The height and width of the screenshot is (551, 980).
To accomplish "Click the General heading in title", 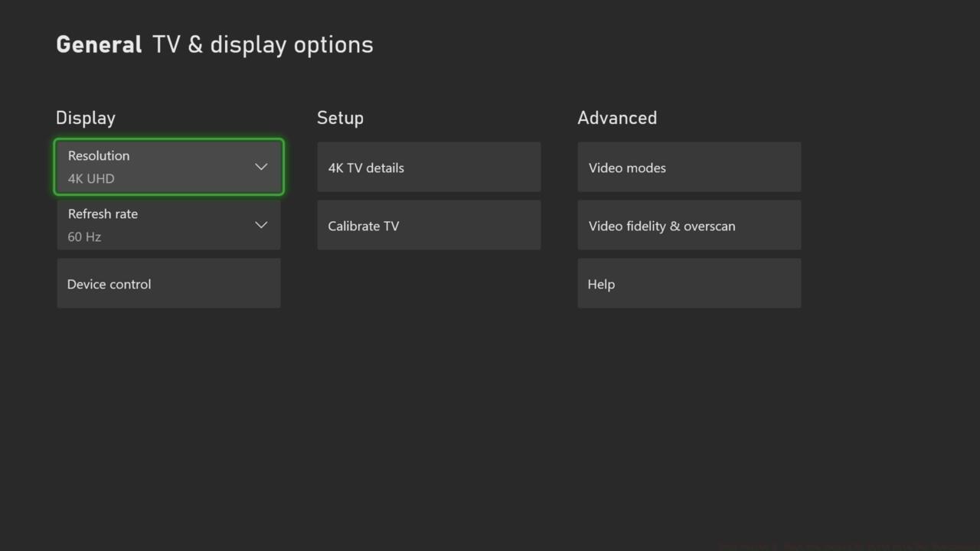I will (99, 44).
